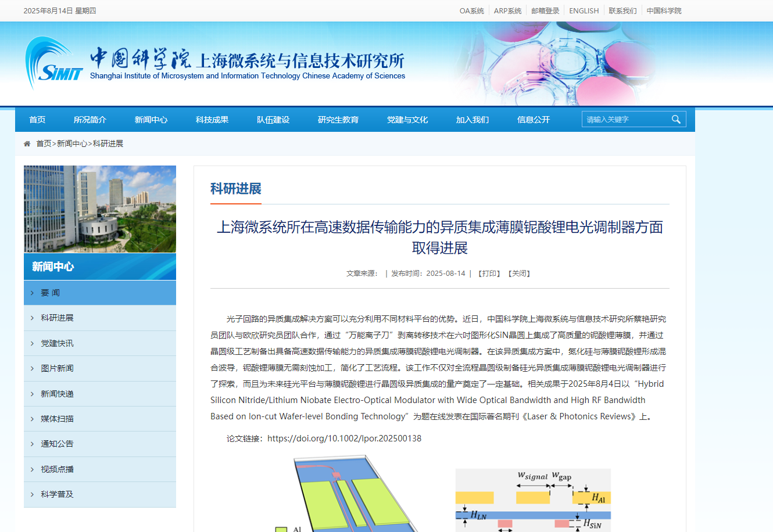Visit the 中国科学院 link
This screenshot has width=773, height=532.
[x=664, y=10]
